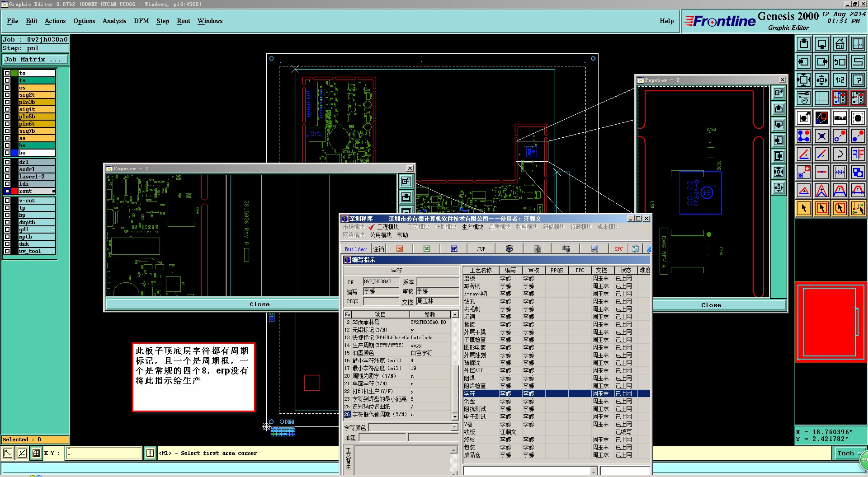Toggle display checkbox for layer sig2t
Viewport: 868px width, 477px height.
tap(7, 95)
